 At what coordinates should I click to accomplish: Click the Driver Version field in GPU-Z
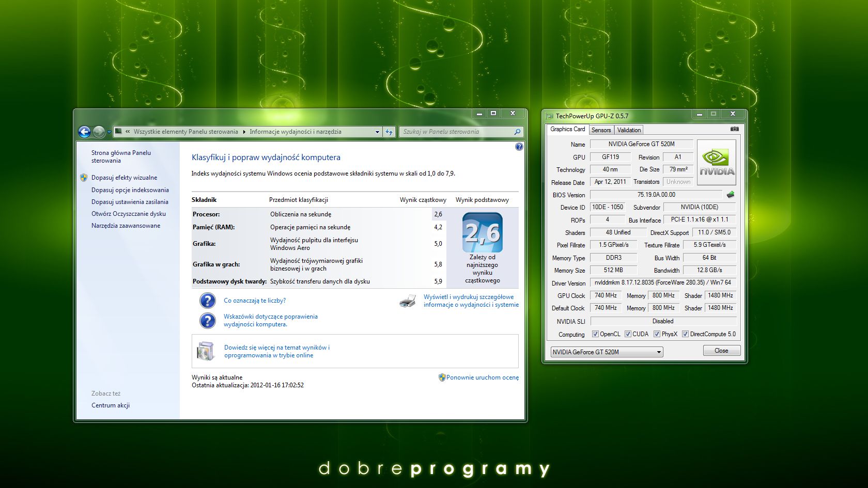[x=663, y=282]
